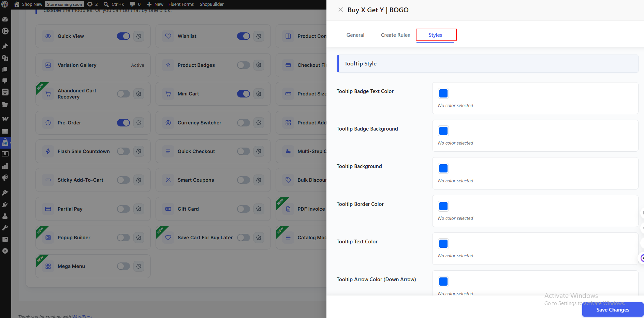
Task: Open the Ctrl+K search in admin bar
Action: (114, 4)
